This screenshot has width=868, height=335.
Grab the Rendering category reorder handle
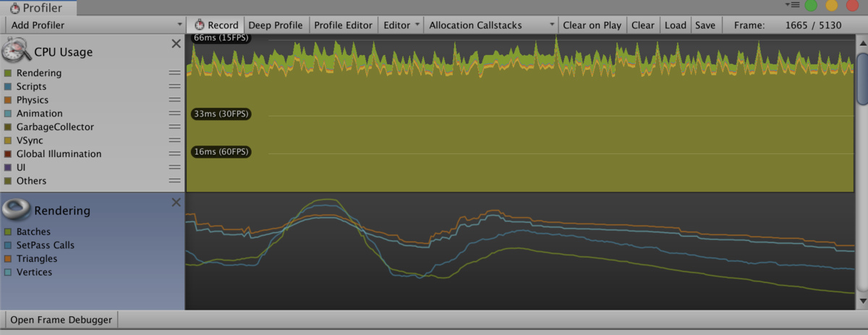tap(174, 73)
